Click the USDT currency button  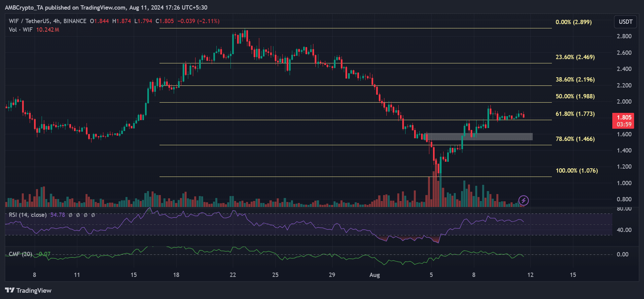tap(626, 22)
